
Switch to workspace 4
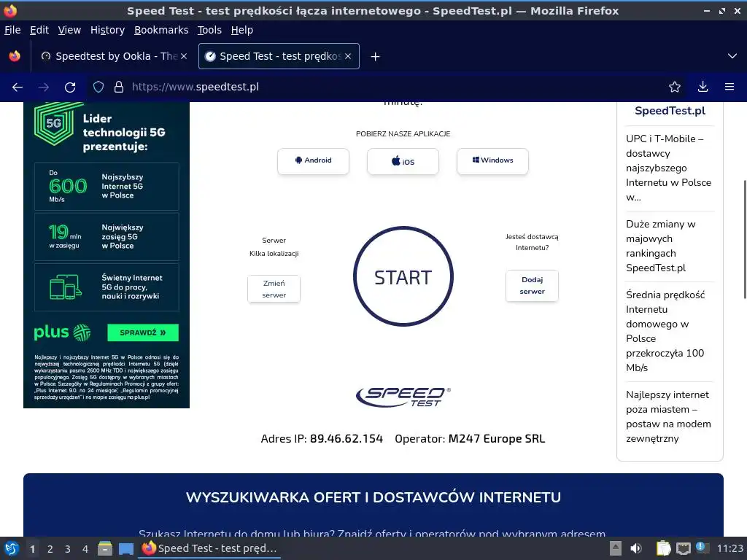[x=85, y=549]
